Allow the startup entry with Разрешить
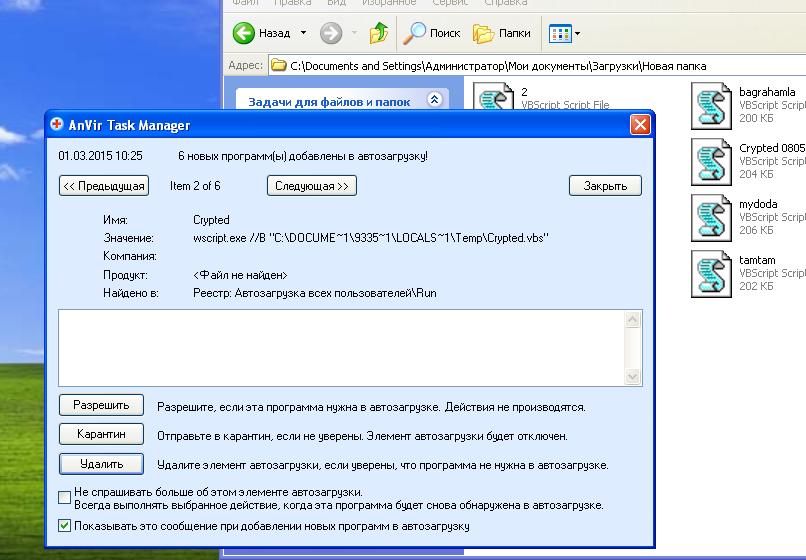The height and width of the screenshot is (560, 806). click(x=101, y=405)
